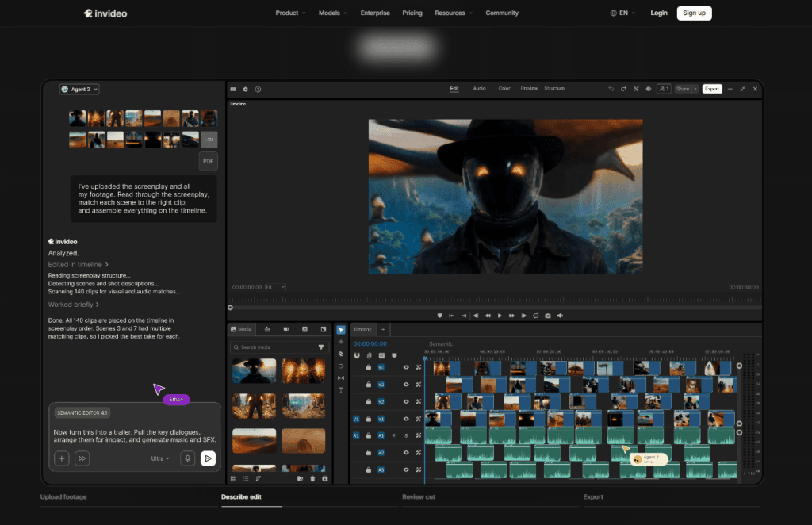Switch to the Preview workspace tab
The width and height of the screenshot is (812, 525).
[x=529, y=89]
